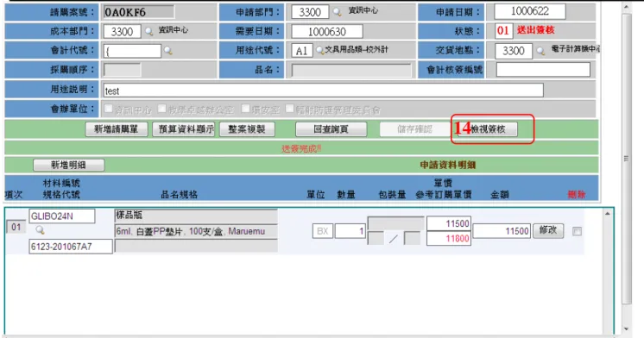Click the 新增請購單 button
The width and height of the screenshot is (644, 338).
pos(117,129)
